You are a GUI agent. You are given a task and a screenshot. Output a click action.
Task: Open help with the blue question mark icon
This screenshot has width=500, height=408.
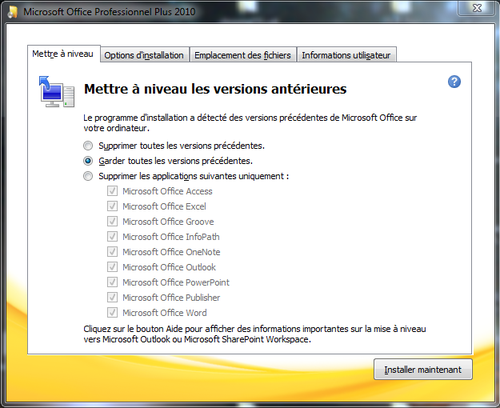[x=454, y=82]
